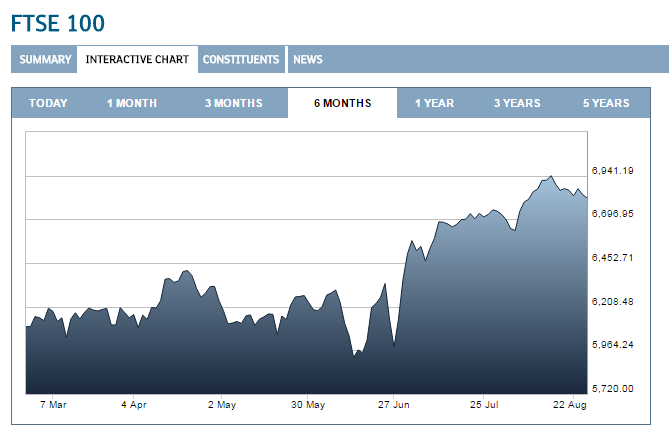Click the chart's lowest dip in mid-June
Screen dimensions: 669x440
click(x=354, y=355)
